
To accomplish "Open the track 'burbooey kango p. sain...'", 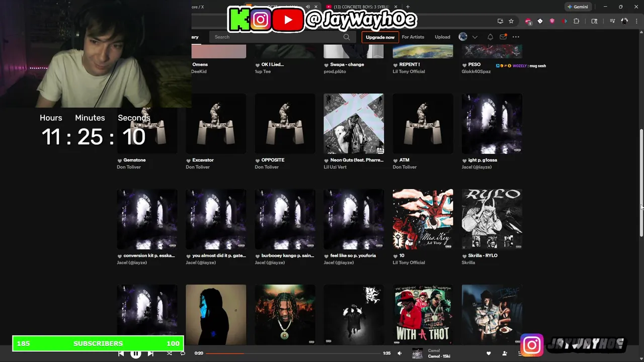I will [x=288, y=255].
